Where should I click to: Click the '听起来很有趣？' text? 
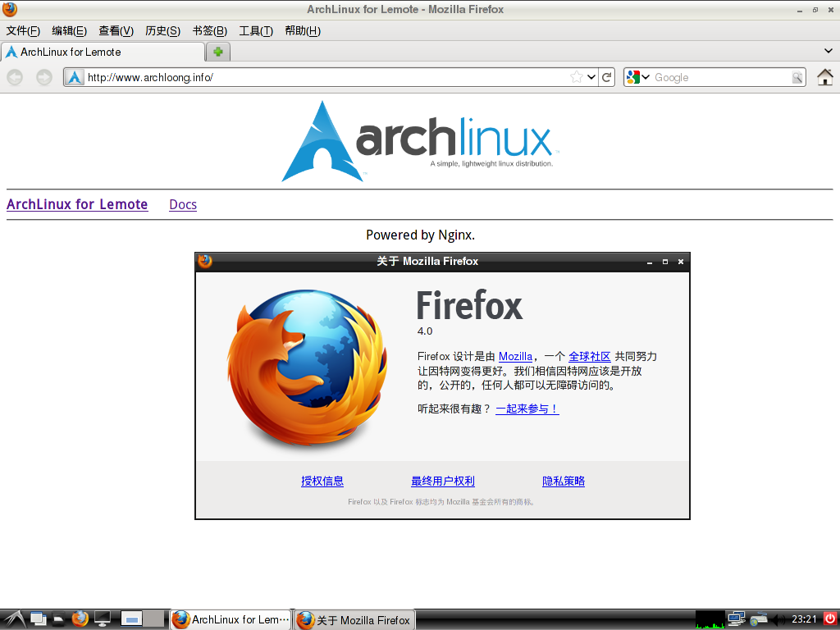point(454,409)
